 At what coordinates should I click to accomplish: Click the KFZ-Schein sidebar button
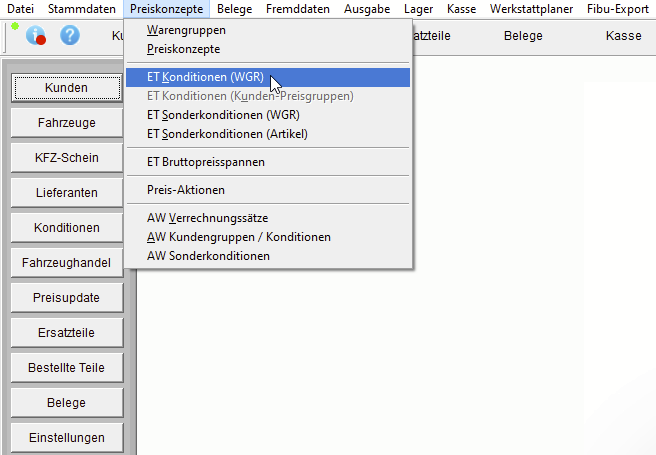coord(67,158)
